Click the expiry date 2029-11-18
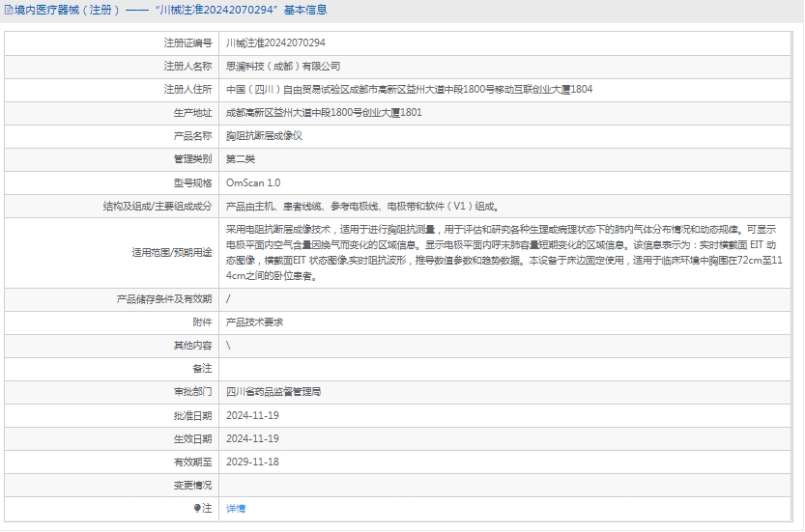The image size is (805, 532). (252, 462)
